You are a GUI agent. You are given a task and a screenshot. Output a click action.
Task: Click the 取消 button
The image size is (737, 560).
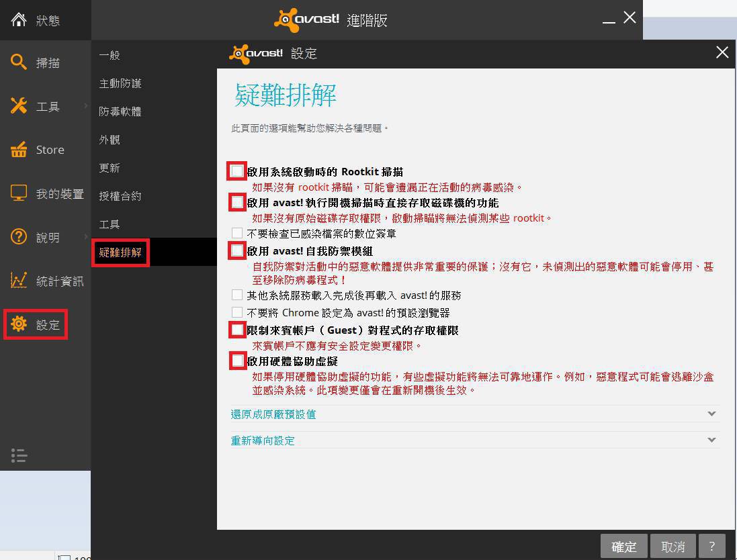click(x=673, y=547)
